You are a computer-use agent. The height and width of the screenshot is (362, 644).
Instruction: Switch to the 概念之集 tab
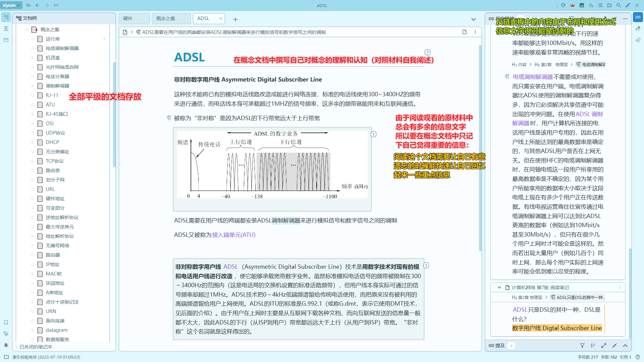171,19
